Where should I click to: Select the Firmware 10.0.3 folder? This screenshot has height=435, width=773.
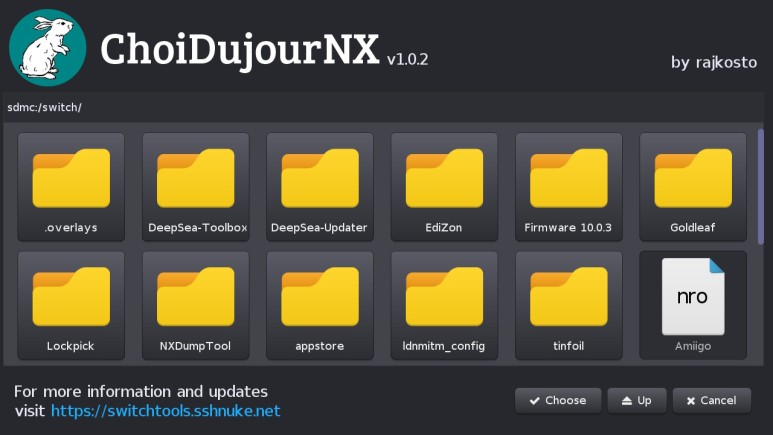click(x=568, y=187)
